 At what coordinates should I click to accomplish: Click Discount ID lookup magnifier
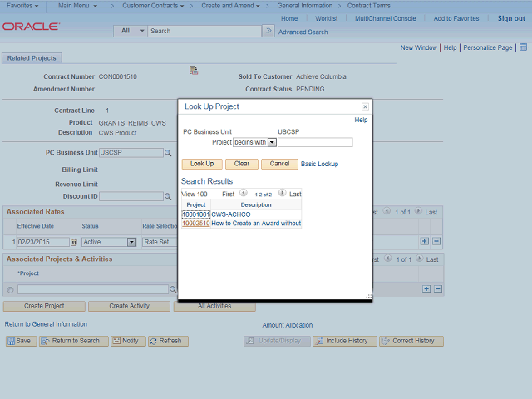point(168,196)
